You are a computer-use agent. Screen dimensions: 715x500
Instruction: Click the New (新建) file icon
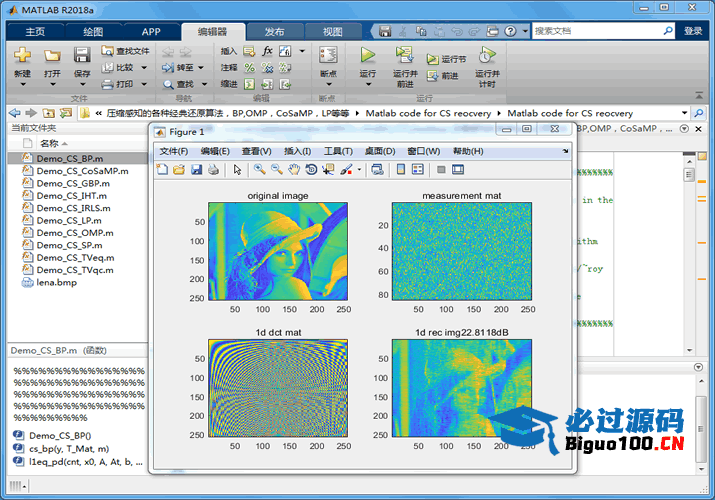tap(22, 56)
